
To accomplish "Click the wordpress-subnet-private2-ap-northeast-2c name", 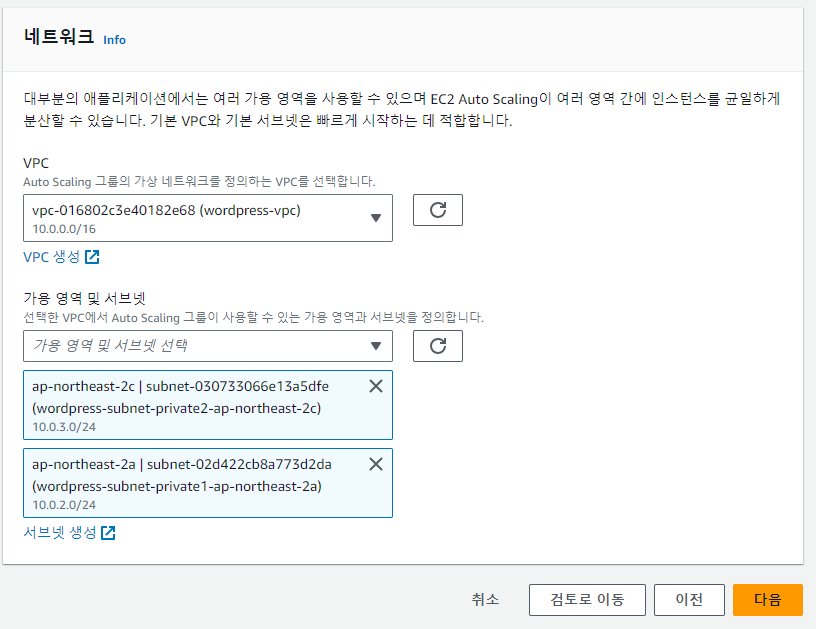I will pyautogui.click(x=176, y=408).
